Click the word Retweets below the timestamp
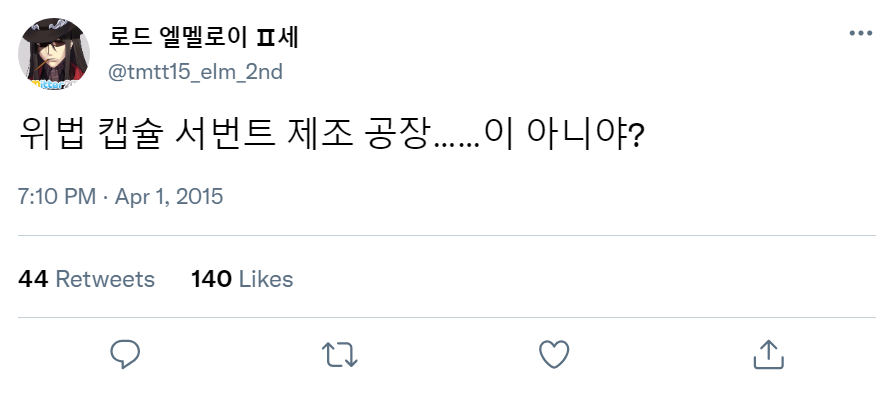Viewport: 894px width, 409px height. [105, 279]
